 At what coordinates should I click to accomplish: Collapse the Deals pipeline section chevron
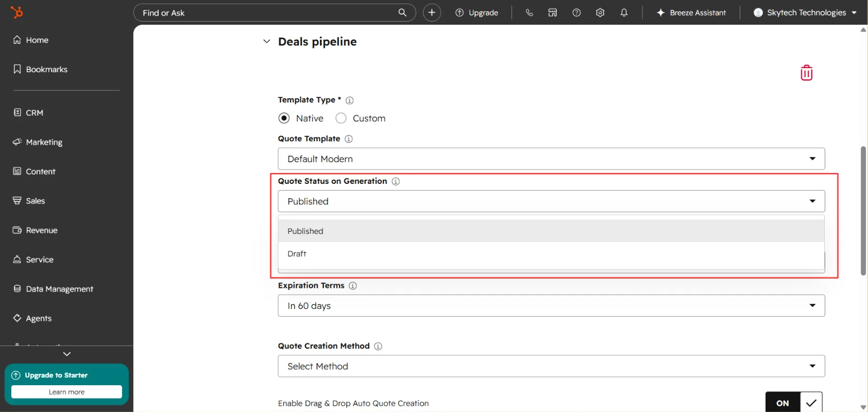click(x=267, y=41)
